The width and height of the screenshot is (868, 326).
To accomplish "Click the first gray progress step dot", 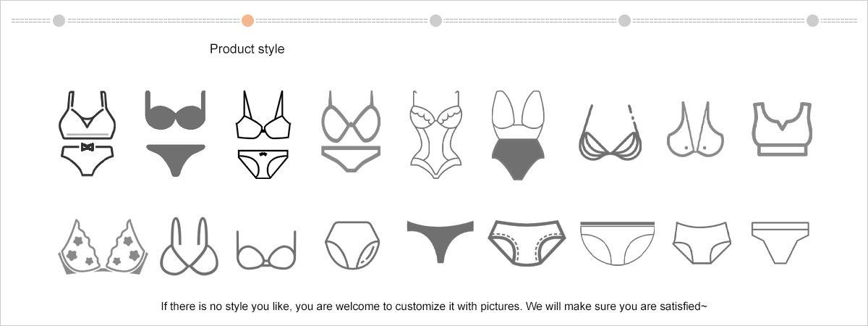I will [x=59, y=20].
